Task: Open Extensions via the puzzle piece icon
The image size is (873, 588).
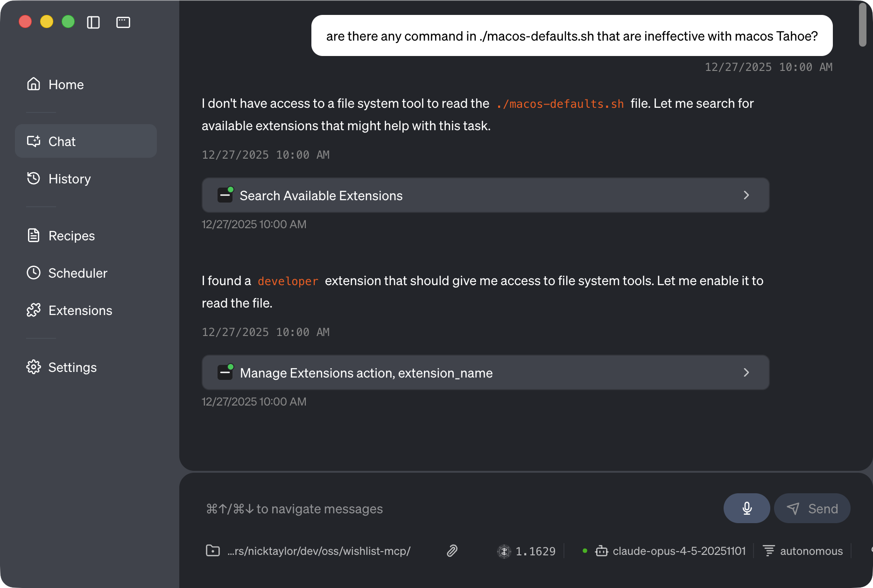Action: pos(34,310)
